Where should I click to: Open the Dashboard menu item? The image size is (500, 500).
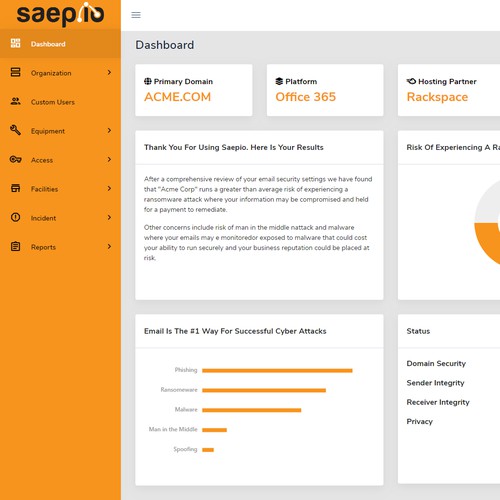[60, 44]
